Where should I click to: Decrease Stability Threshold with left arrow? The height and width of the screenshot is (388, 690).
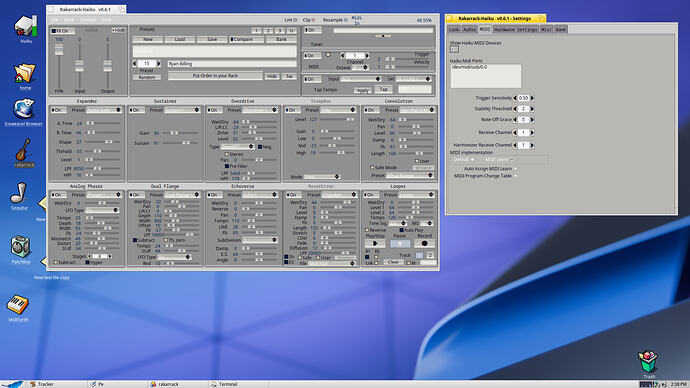[515, 109]
